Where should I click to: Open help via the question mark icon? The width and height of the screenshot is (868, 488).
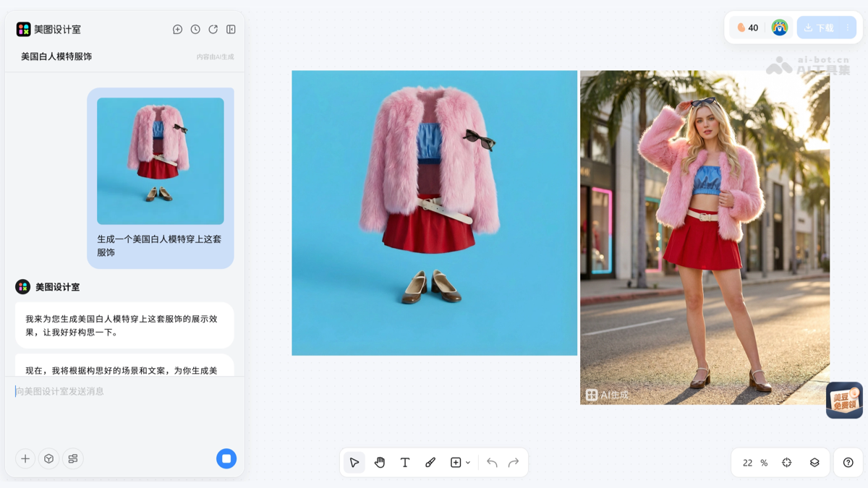pyautogui.click(x=848, y=462)
